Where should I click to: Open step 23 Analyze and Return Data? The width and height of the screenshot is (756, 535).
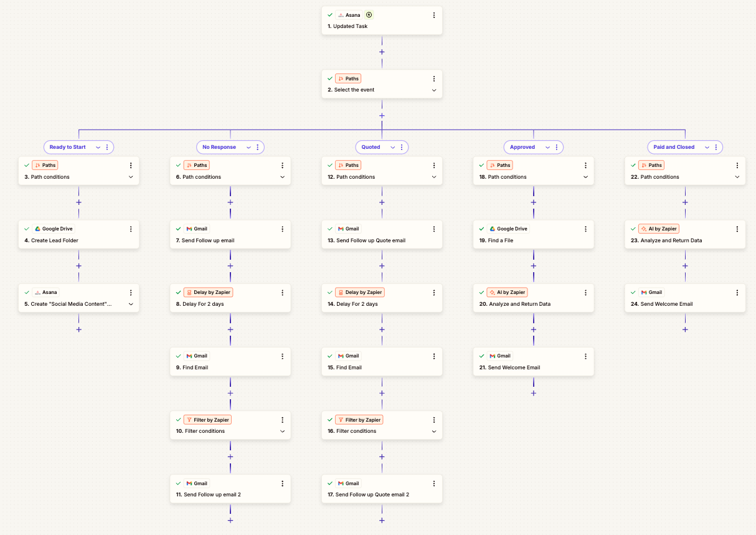coord(685,235)
